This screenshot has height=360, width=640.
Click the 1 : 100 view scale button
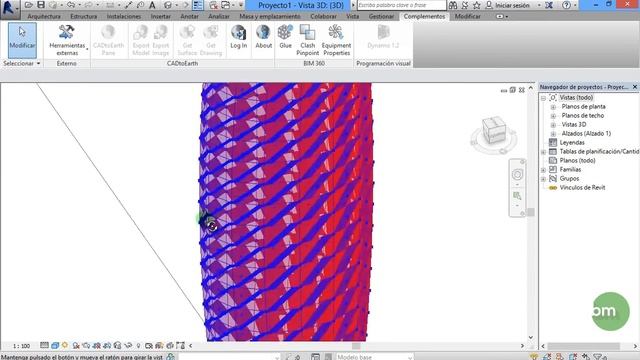pyautogui.click(x=21, y=346)
